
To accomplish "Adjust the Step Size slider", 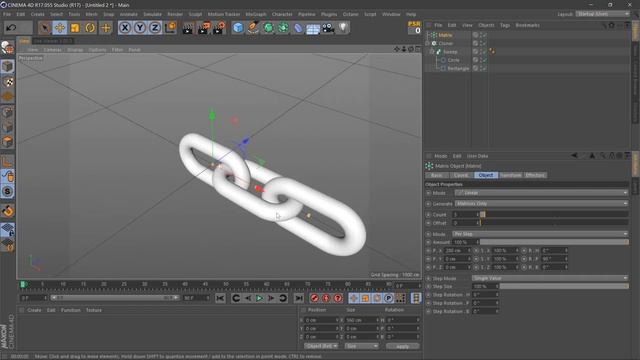I will click(x=564, y=286).
